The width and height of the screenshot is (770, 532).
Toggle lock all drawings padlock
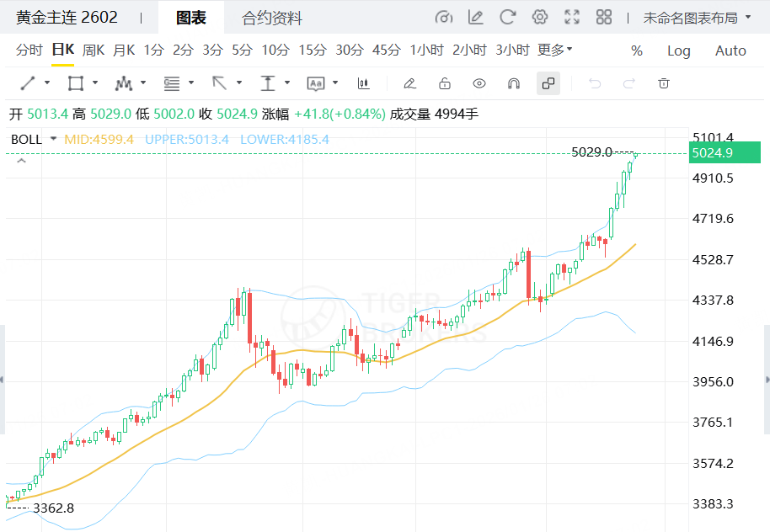click(445, 83)
